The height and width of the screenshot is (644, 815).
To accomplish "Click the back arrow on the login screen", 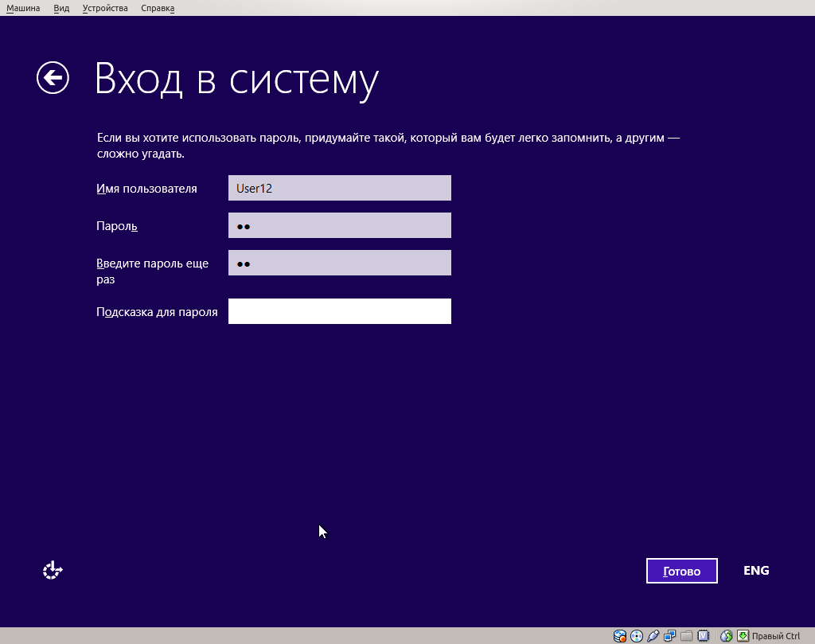I will (52, 77).
